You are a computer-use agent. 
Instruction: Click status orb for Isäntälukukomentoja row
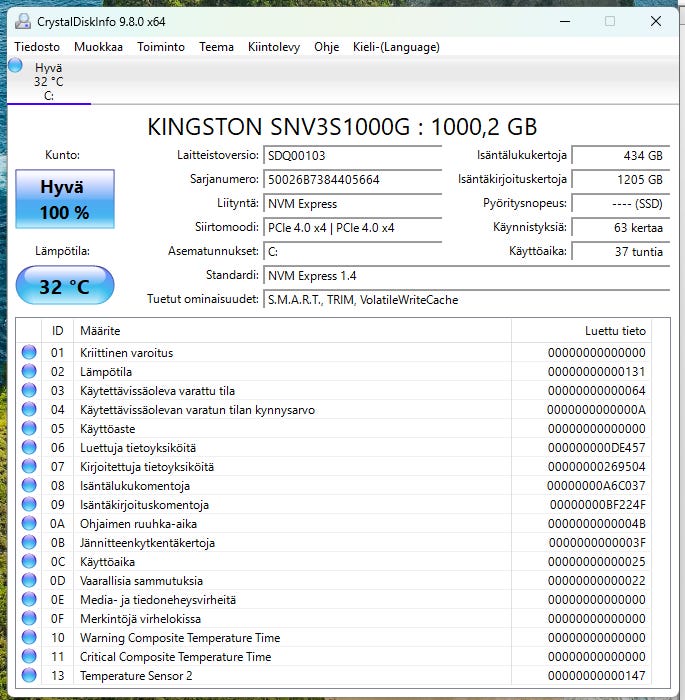(x=29, y=486)
